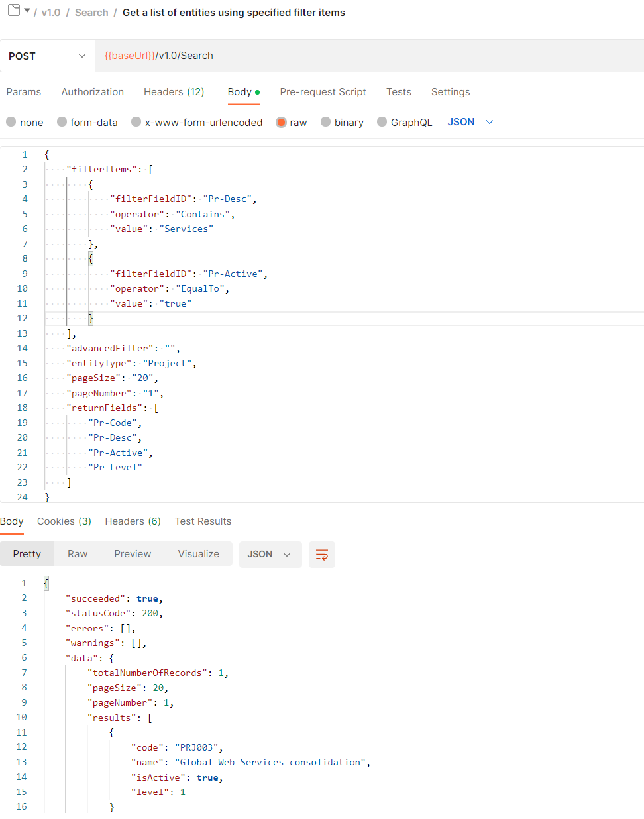Open the Params tab
The image size is (644, 819).
coord(23,91)
